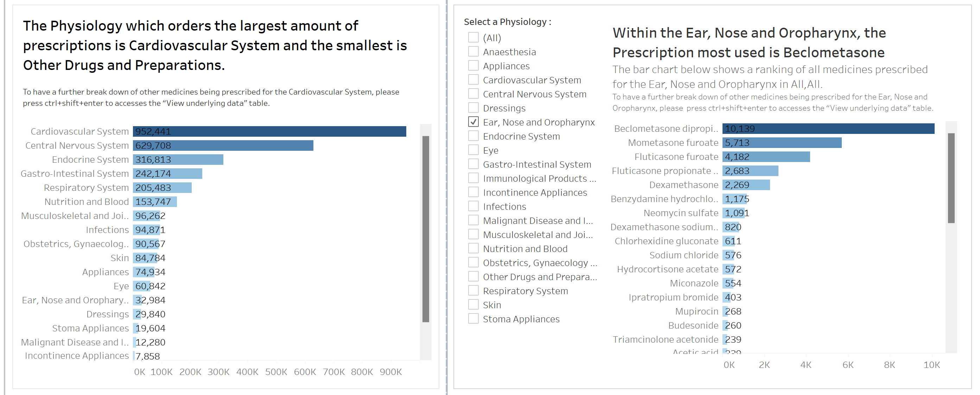Screen dimensions: 980x395
Task: Select the Beclometasone 10,139 bar
Action: 828,129
